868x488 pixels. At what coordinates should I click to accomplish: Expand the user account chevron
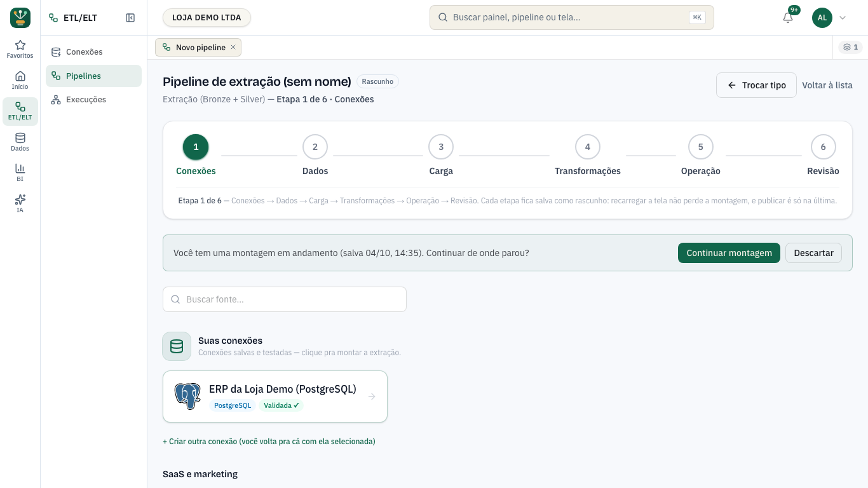pyautogui.click(x=843, y=18)
